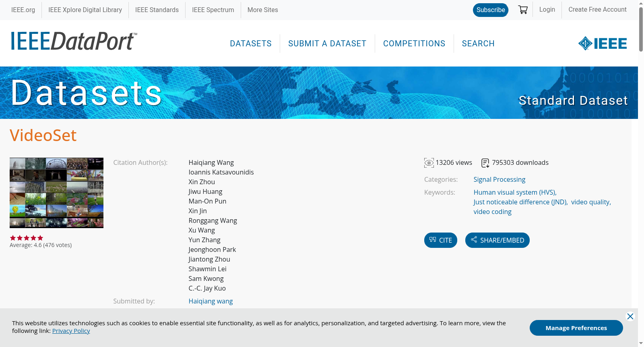This screenshot has width=644, height=347.
Task: Open the DATASETS menu
Action: [x=251, y=44]
